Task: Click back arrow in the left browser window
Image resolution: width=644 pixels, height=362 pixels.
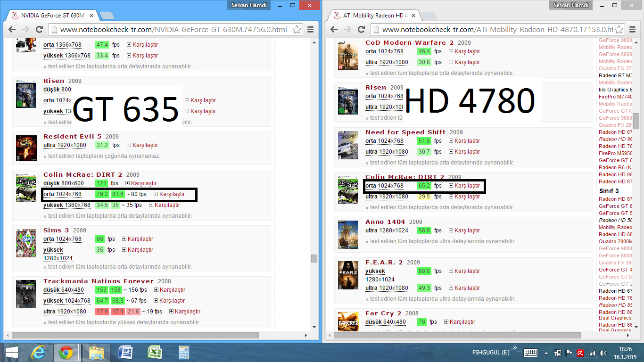Action: pos(14,29)
